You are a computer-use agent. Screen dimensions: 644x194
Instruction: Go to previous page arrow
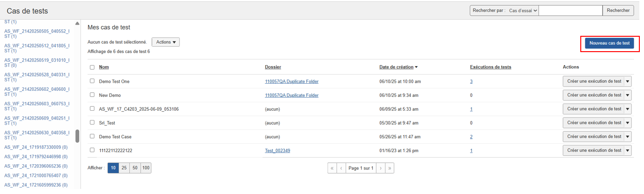click(341, 168)
